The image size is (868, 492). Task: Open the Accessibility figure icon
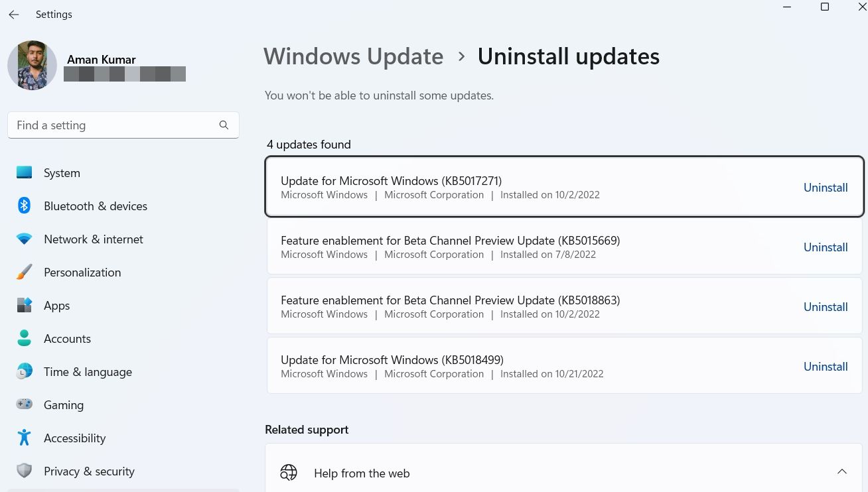point(25,438)
